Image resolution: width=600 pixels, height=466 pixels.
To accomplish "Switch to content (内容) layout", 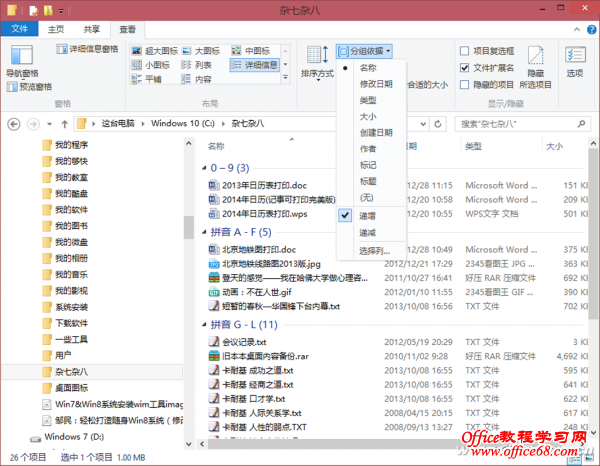I will click(197, 79).
